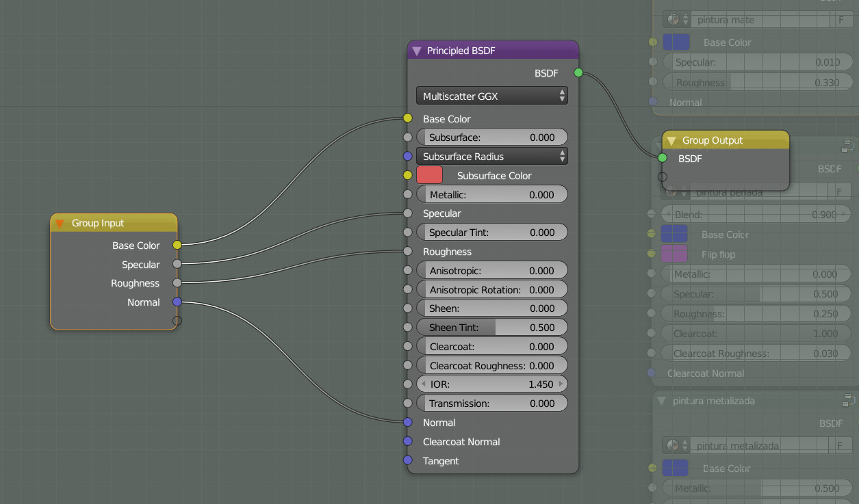Screen dimensions: 859x504
Task: Click the Base Color input socket on Principled BSDF
Action: pos(408,118)
